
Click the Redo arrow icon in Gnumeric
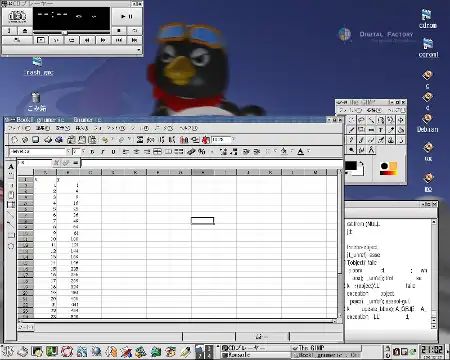(x=122, y=140)
